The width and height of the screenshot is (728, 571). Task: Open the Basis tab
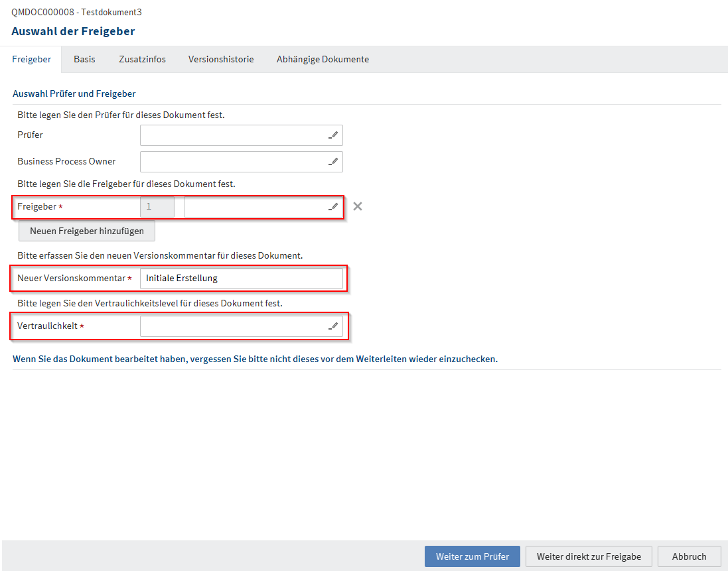coord(84,60)
